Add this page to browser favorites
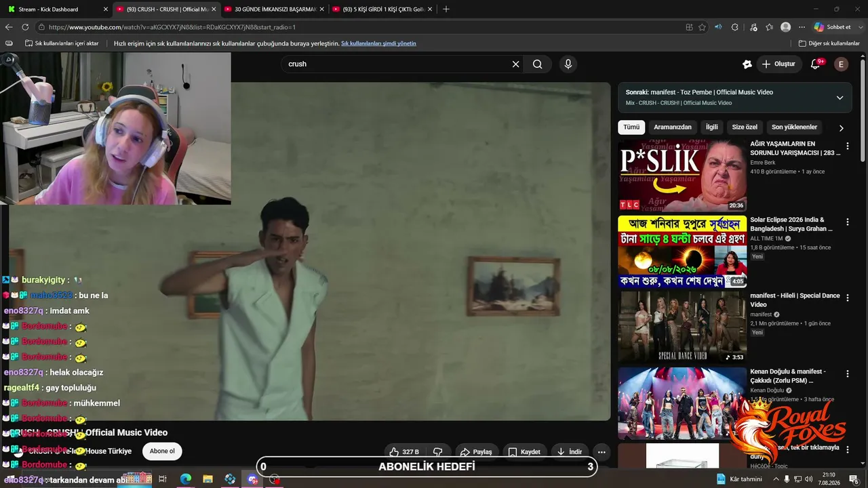Viewport: 868px width, 488px height. coord(703,27)
